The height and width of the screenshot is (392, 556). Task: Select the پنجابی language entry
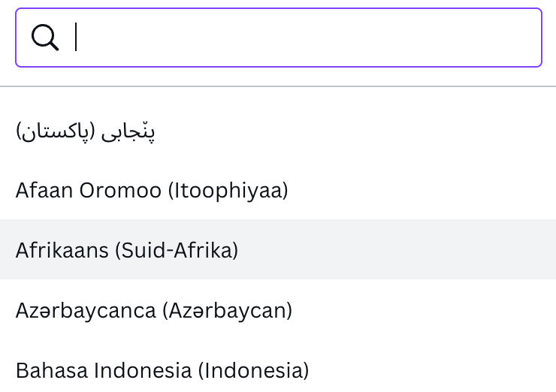pos(128,131)
